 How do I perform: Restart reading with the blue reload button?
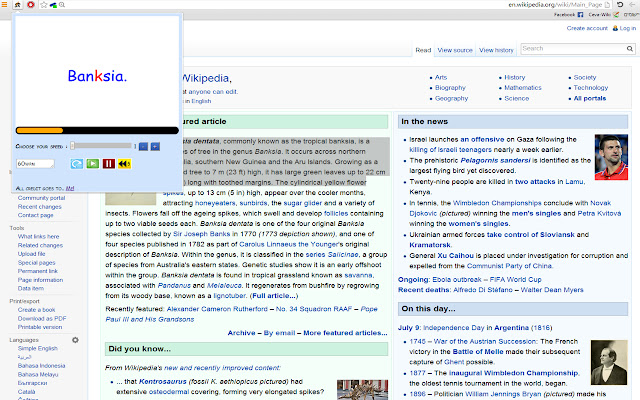[76, 164]
